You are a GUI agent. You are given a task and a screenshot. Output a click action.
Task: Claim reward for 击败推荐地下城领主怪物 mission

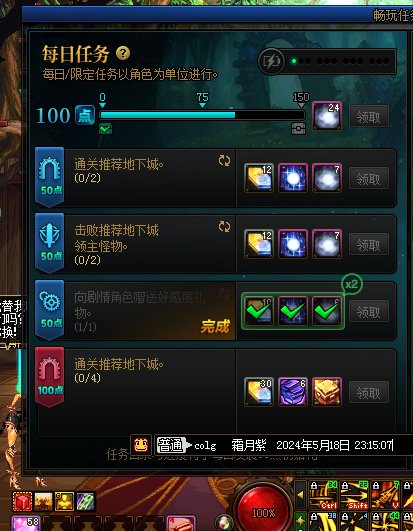(369, 244)
